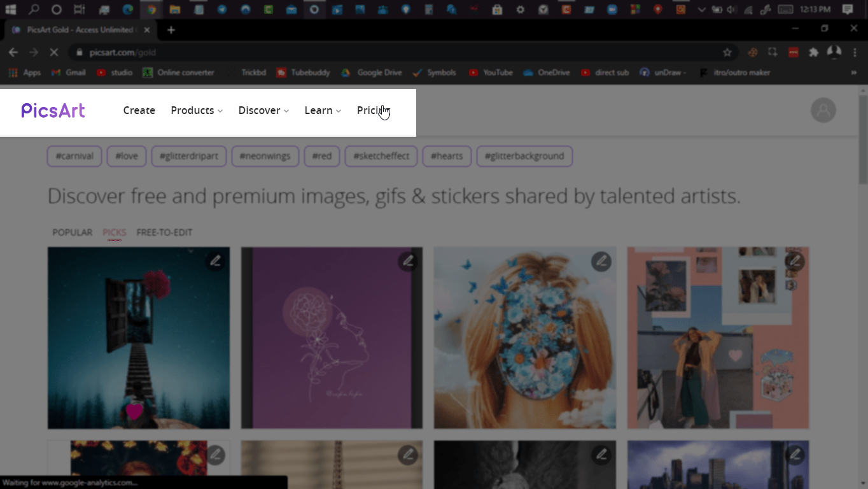868x489 pixels.
Task: Open the OneDrive bookmark
Action: pos(547,73)
